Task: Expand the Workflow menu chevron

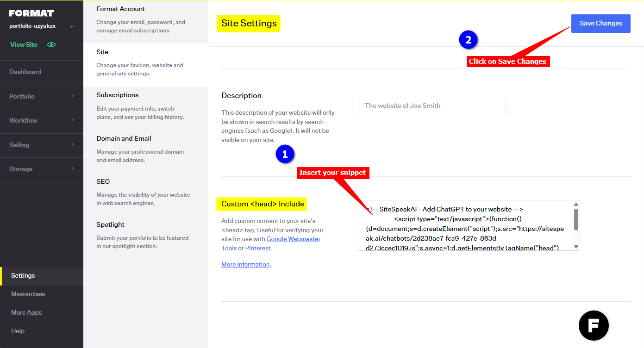Action: point(73,120)
